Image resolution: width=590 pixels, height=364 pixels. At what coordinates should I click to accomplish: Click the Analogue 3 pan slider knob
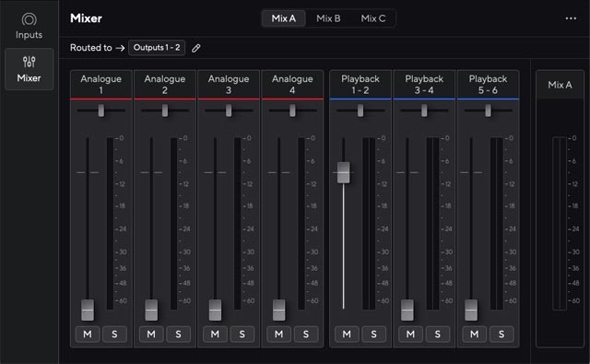click(229, 111)
